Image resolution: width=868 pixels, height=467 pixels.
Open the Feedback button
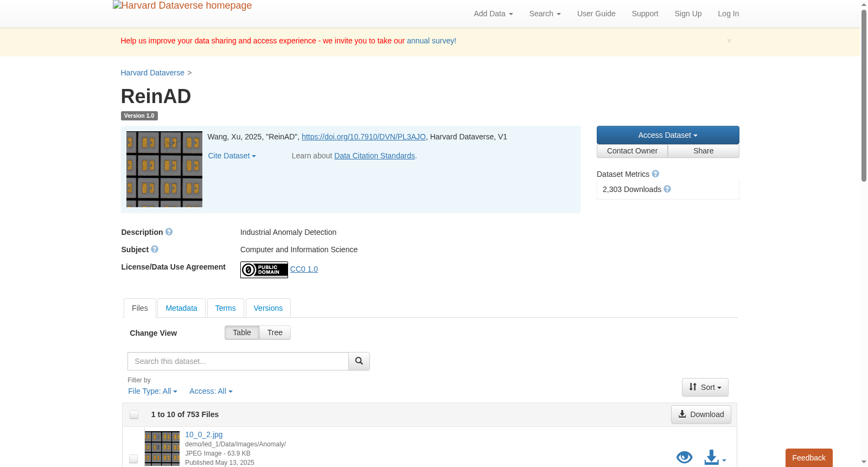click(809, 458)
